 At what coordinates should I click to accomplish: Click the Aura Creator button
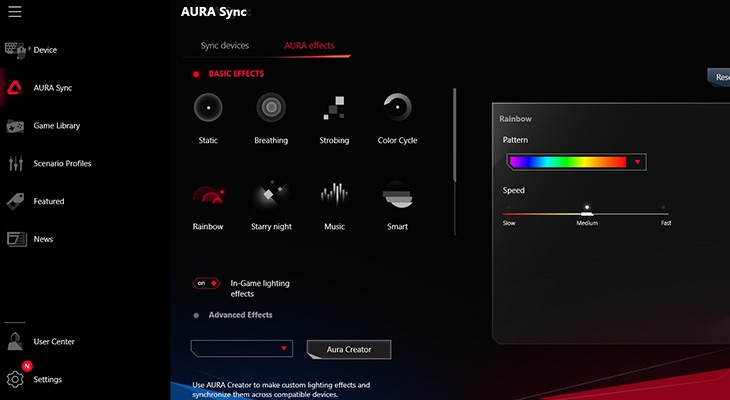349,349
